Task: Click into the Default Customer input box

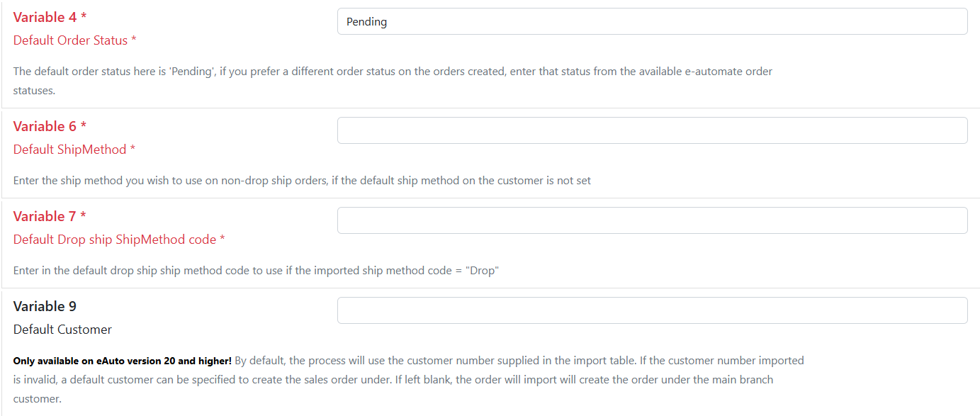Action: [x=652, y=310]
